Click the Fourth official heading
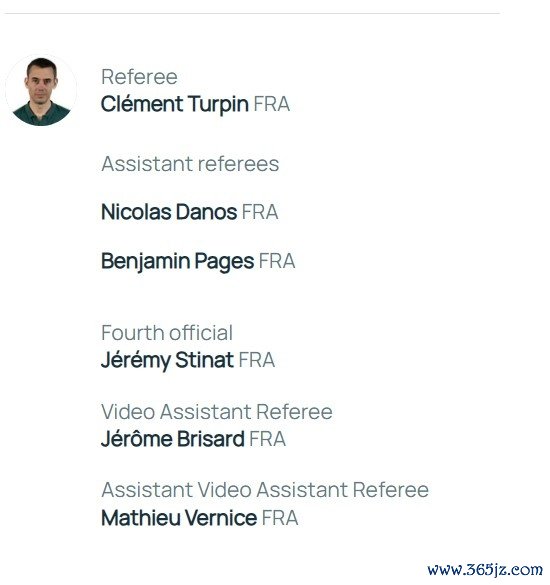 167,333
